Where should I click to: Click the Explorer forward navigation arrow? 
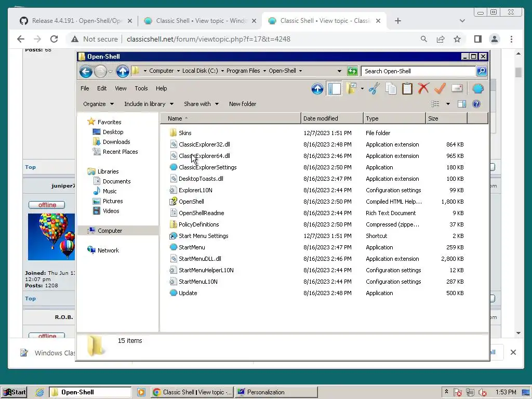coord(101,71)
